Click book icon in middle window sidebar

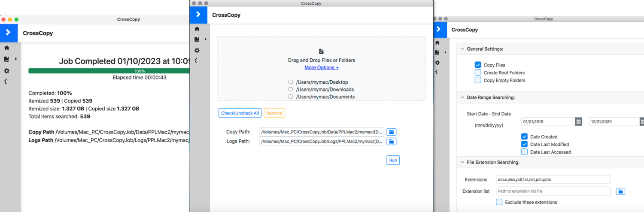[197, 39]
